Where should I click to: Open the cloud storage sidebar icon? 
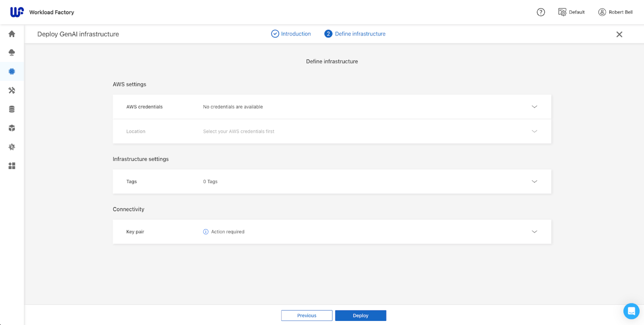[x=12, y=53]
